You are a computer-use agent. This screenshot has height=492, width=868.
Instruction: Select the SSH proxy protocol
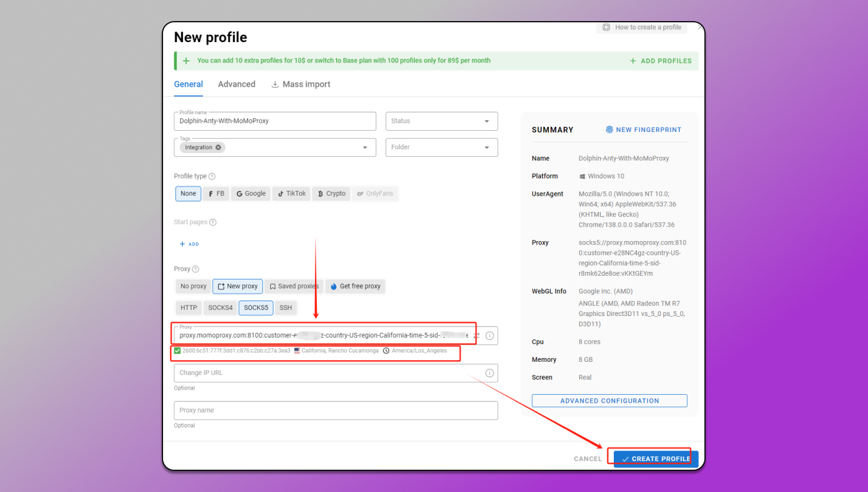(286, 308)
